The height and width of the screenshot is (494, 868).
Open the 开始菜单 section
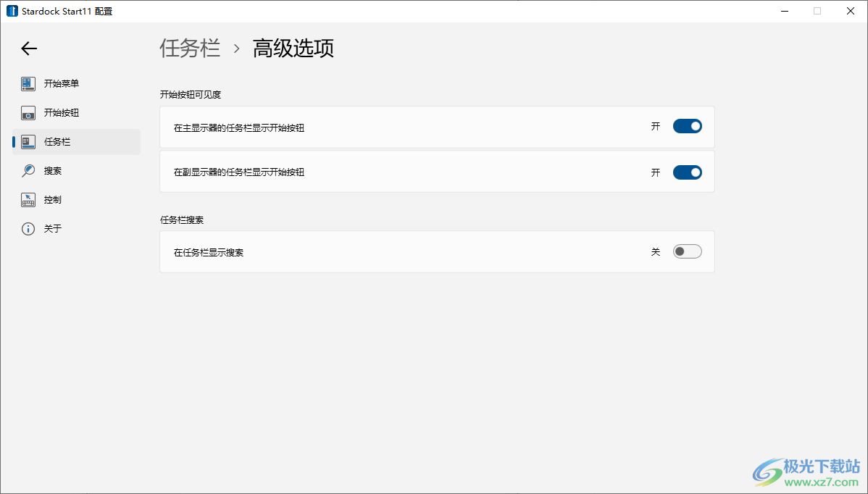pyautogui.click(x=76, y=83)
